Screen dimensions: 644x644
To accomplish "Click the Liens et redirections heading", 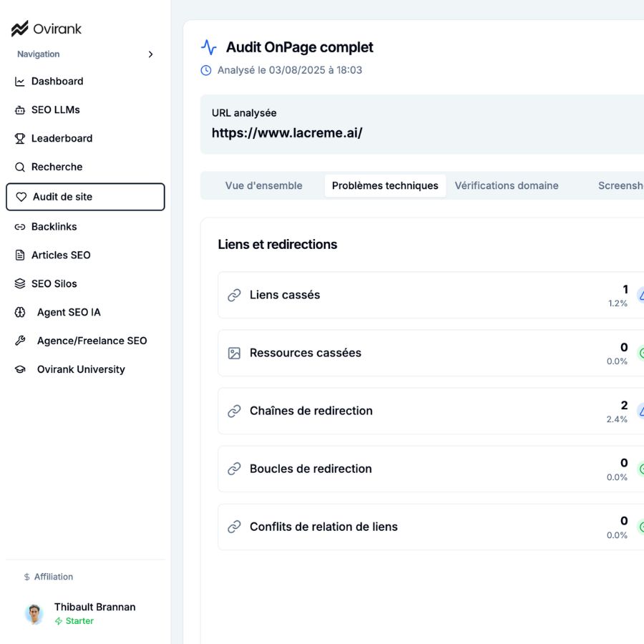I will click(x=277, y=245).
